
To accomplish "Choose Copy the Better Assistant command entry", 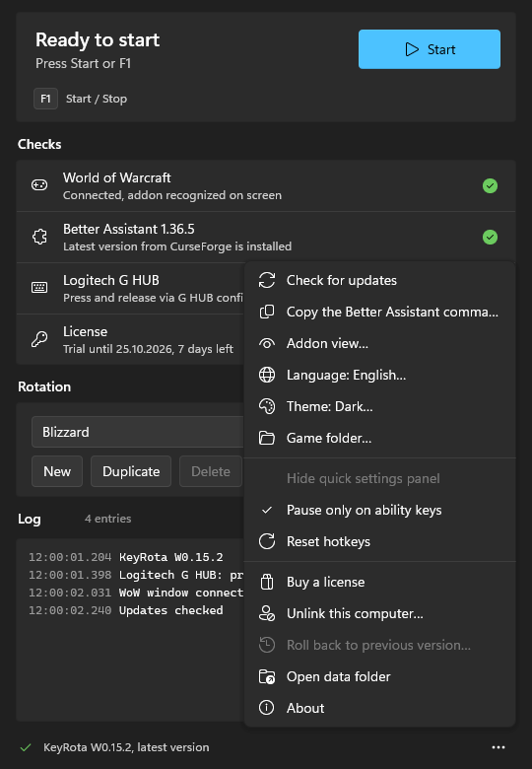I will [x=379, y=312].
